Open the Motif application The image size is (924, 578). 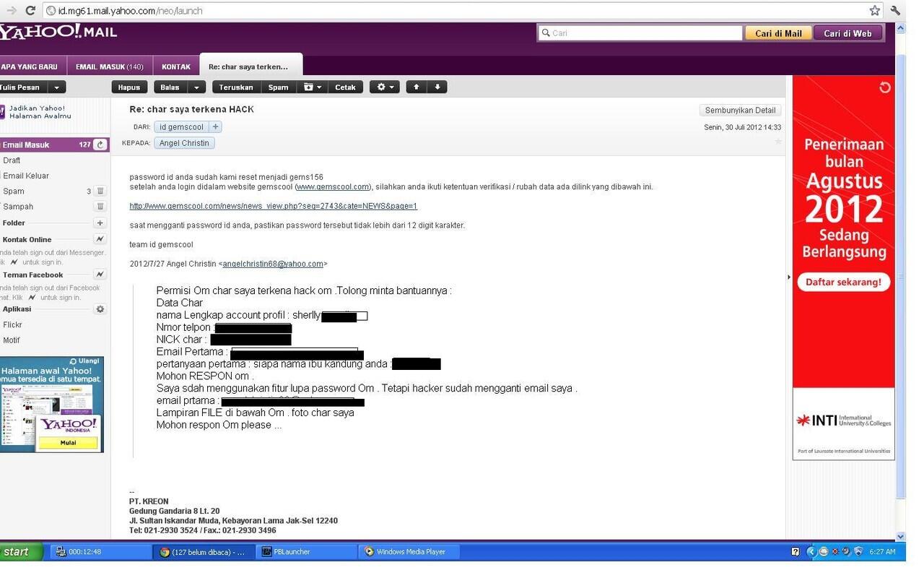(12, 340)
